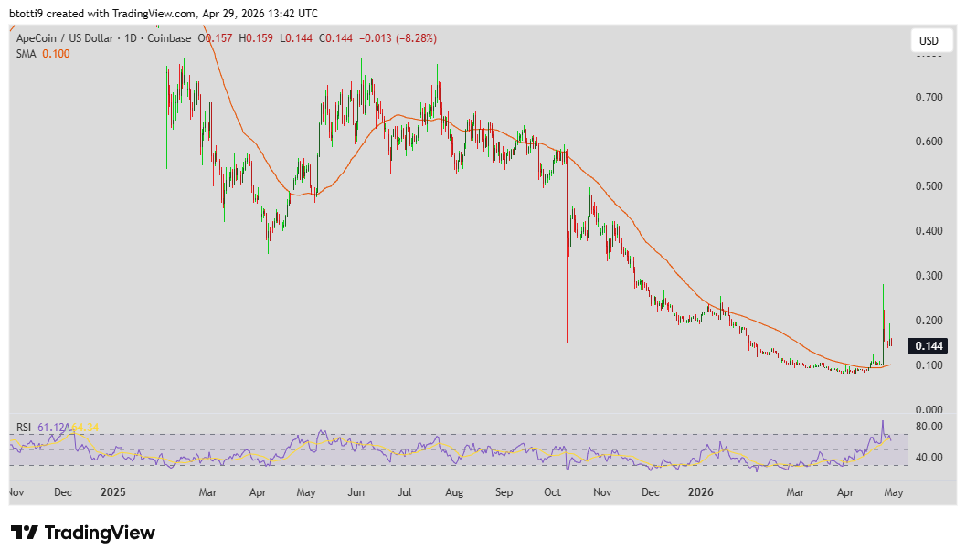Screen dimensions: 966x560
Task: Select the 2026 label on the time axis
Action: 701,491
